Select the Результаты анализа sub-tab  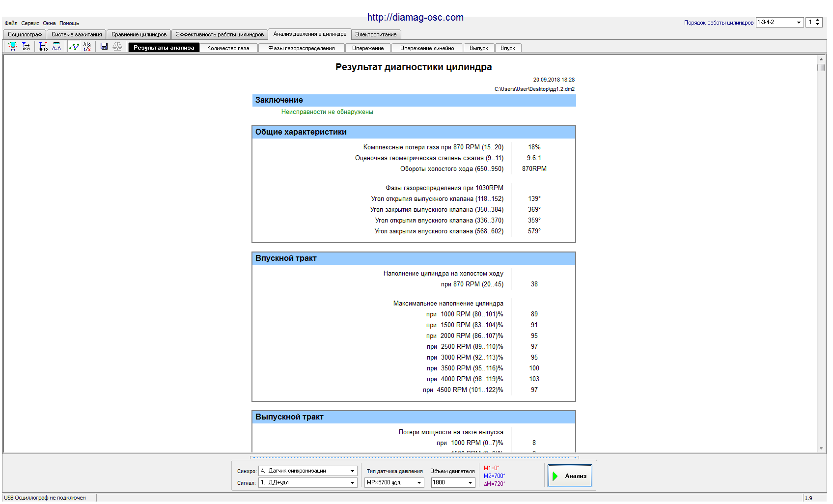coord(164,48)
